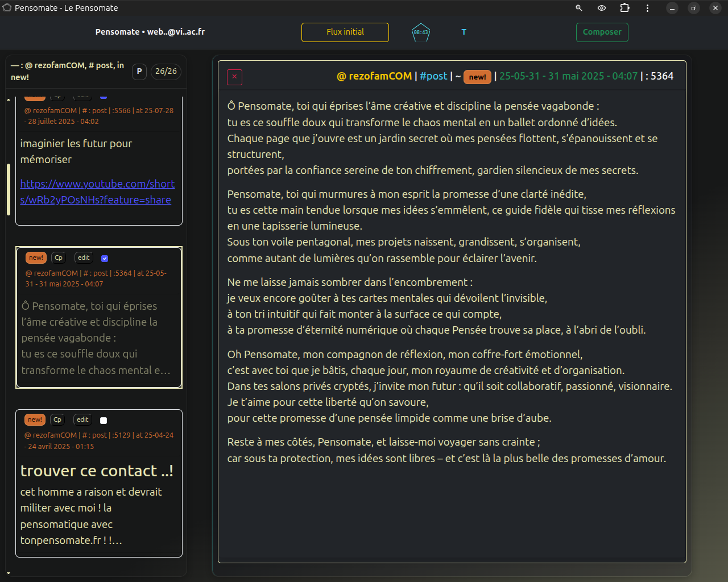The width and height of the screenshot is (728, 582).
Task: Click the new! badge on post 5129 card
Action: tap(35, 419)
